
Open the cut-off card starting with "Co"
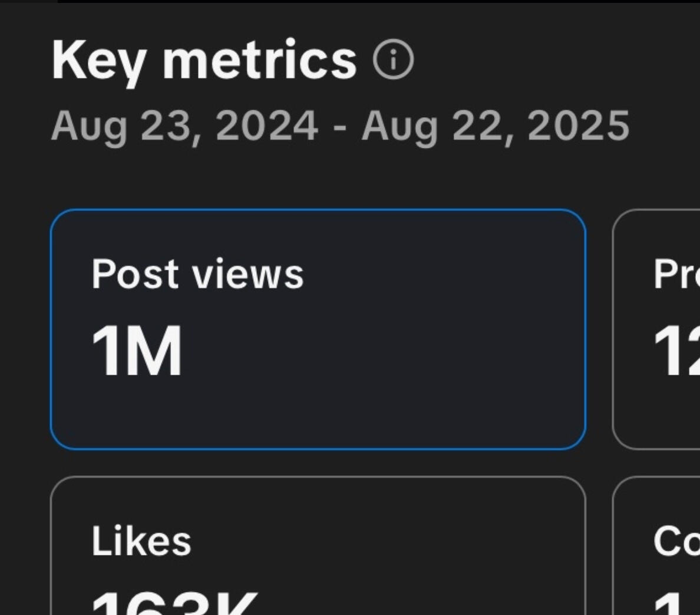point(657,545)
